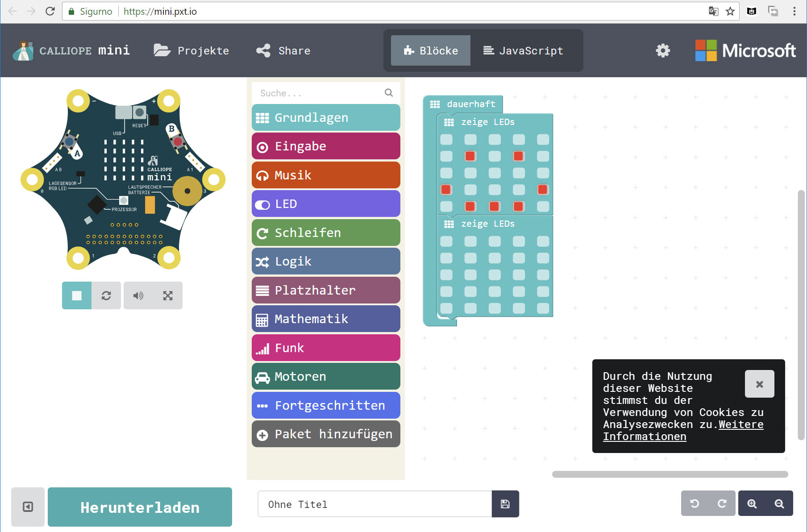Save the project with disk icon
The width and height of the screenshot is (807, 532).
505,504
